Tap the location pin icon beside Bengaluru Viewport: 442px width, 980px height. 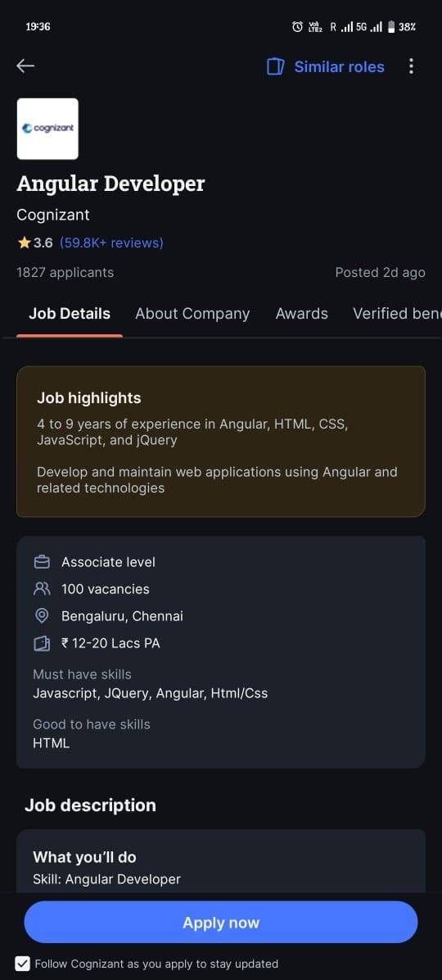coord(42,616)
